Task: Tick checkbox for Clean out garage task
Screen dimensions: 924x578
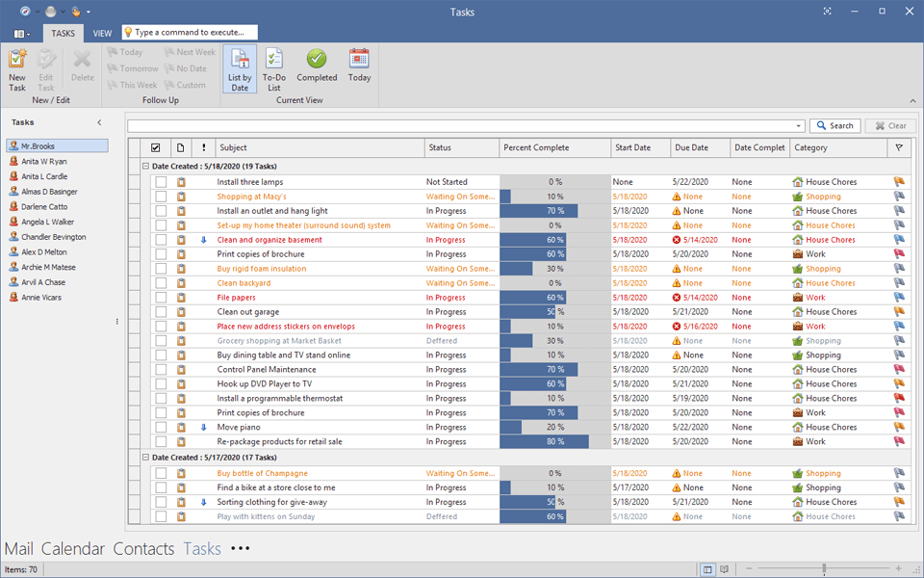Action: [161, 312]
